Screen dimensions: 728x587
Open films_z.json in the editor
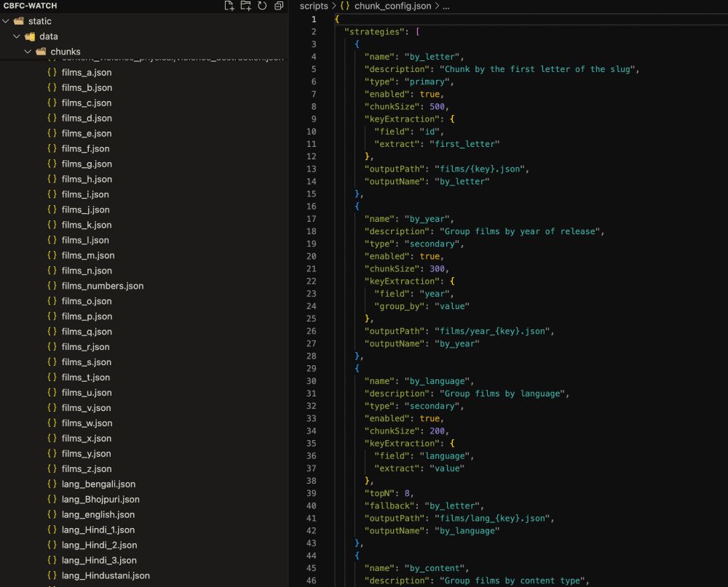pyautogui.click(x=86, y=468)
